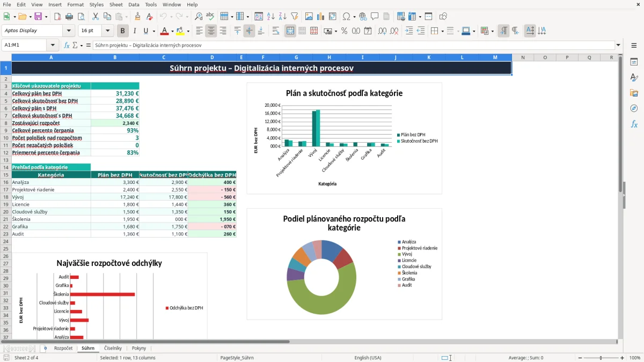644x362 pixels.
Task: Open the font size dropdown
Action: 108,31
